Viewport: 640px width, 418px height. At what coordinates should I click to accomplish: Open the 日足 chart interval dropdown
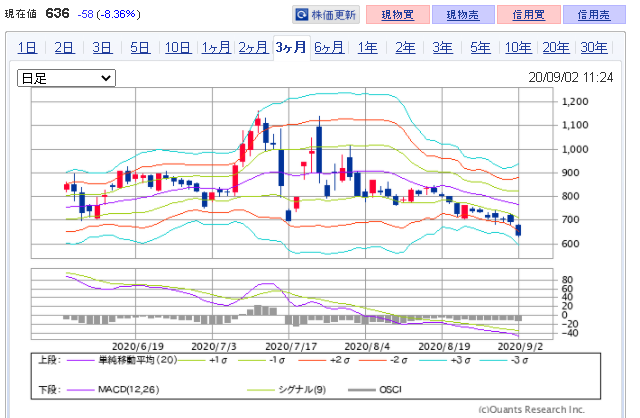pyautogui.click(x=66, y=77)
